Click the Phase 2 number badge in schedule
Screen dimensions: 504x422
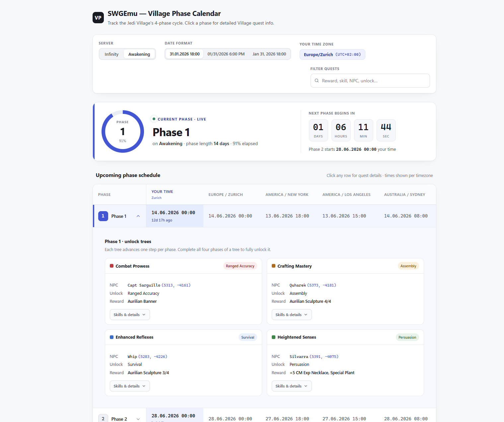pos(103,418)
